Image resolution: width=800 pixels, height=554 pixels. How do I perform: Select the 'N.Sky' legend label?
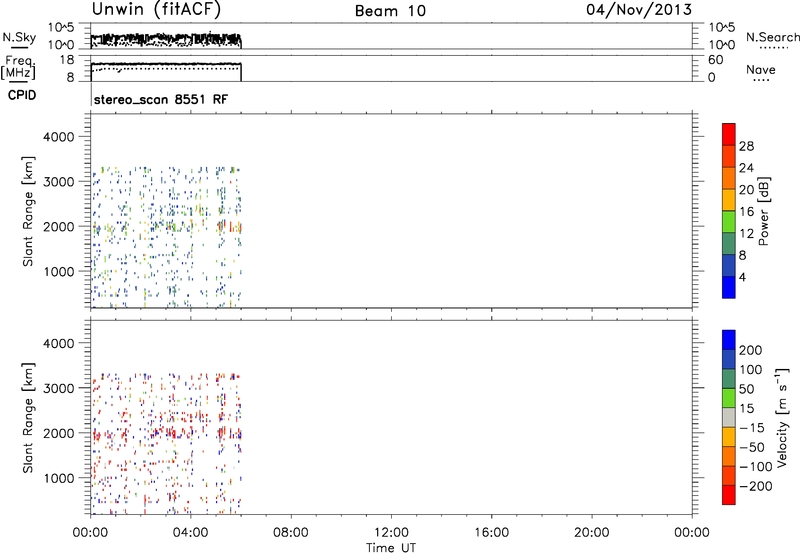point(19,37)
